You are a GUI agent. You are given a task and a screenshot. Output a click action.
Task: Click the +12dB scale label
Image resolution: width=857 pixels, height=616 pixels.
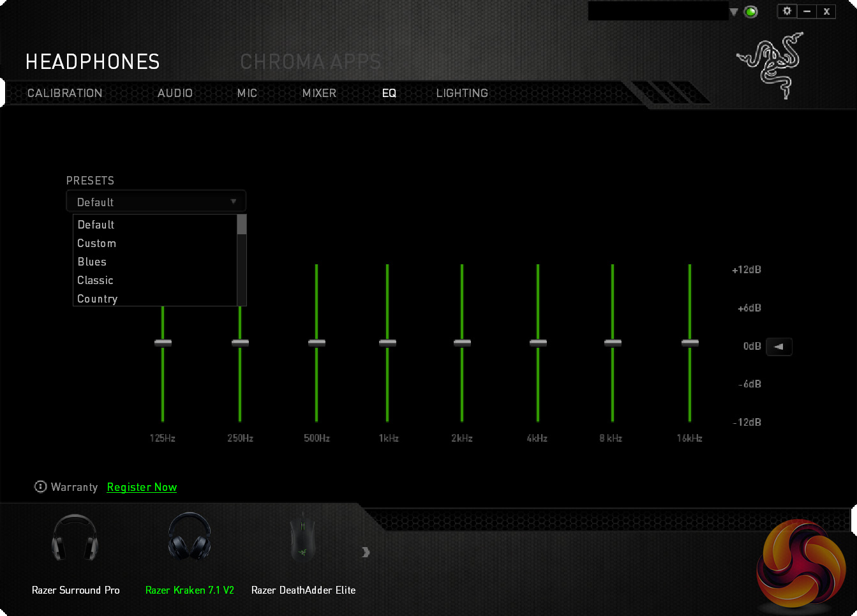[x=747, y=269]
